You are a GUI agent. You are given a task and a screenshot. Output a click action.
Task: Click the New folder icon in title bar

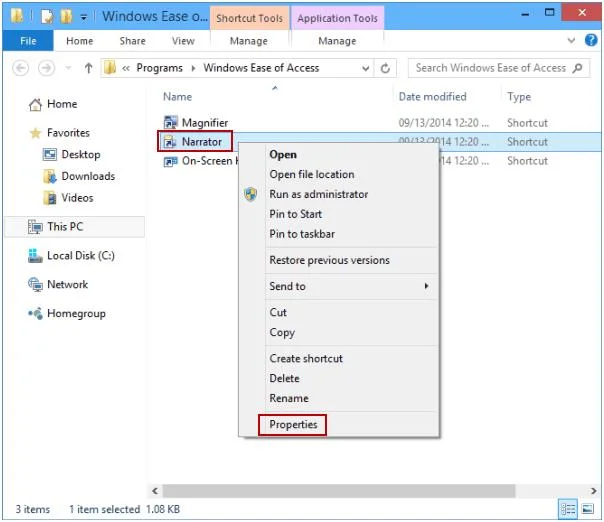(66, 16)
